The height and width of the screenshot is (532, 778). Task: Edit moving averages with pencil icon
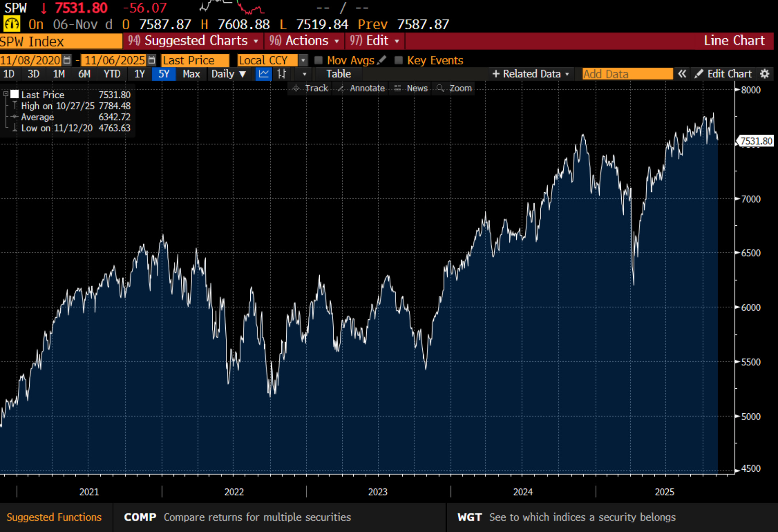381,60
